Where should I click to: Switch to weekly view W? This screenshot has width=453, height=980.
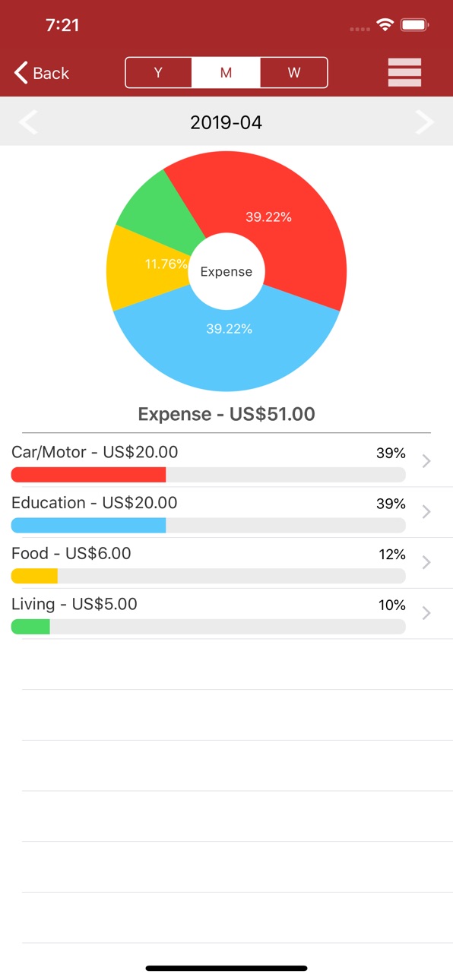[x=293, y=73]
